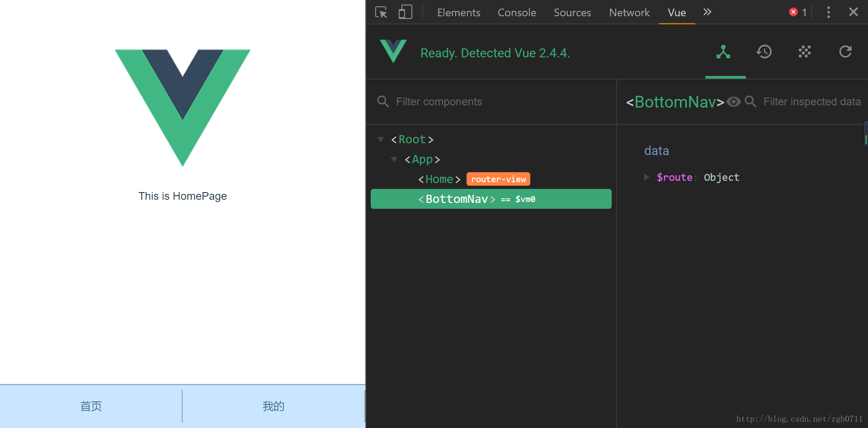Image resolution: width=868 pixels, height=428 pixels.
Task: Click the large Vue logo on page
Action: (x=183, y=108)
